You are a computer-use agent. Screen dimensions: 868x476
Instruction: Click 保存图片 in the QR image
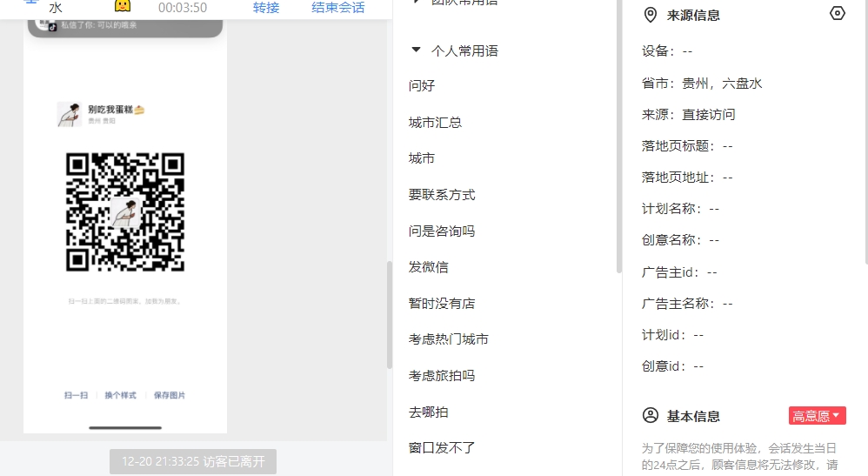(170, 395)
